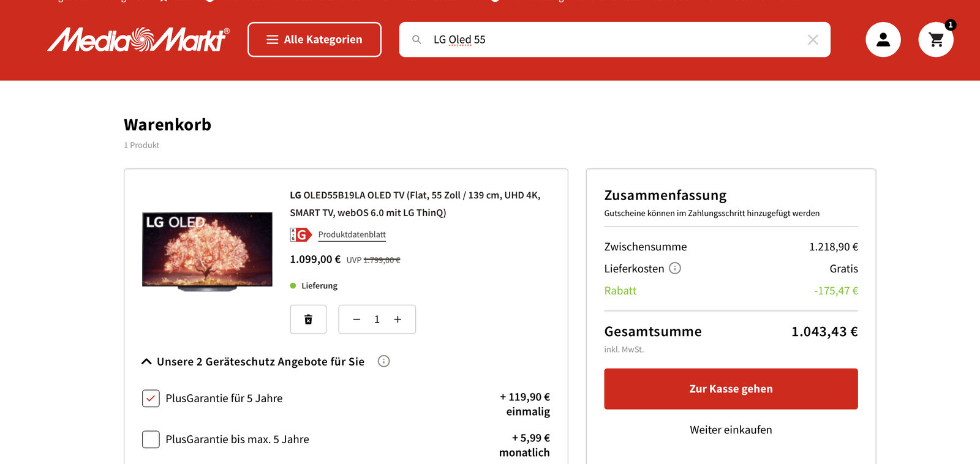Open the Produktdatenblatt link
Viewport: 980px width, 464px height.
coord(352,234)
